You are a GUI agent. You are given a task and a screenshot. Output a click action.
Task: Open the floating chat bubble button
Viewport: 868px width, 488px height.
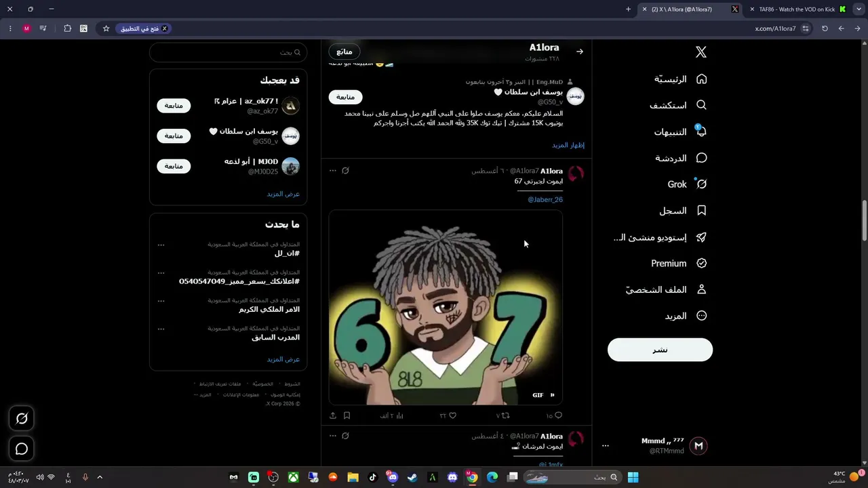[x=22, y=449]
